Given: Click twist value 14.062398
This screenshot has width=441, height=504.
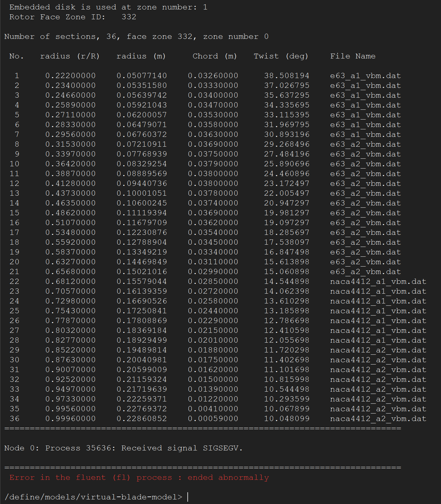Looking at the screenshot, I should pos(287,291).
